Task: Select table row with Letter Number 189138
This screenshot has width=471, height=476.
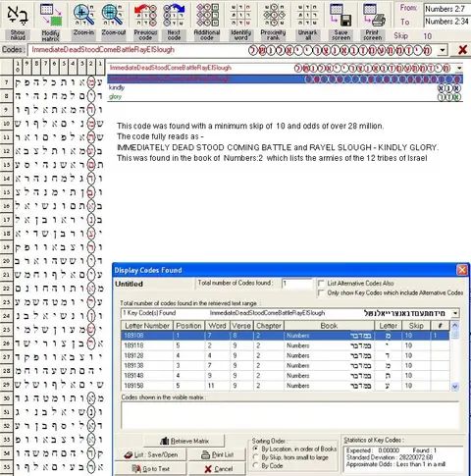Action: pos(286,365)
